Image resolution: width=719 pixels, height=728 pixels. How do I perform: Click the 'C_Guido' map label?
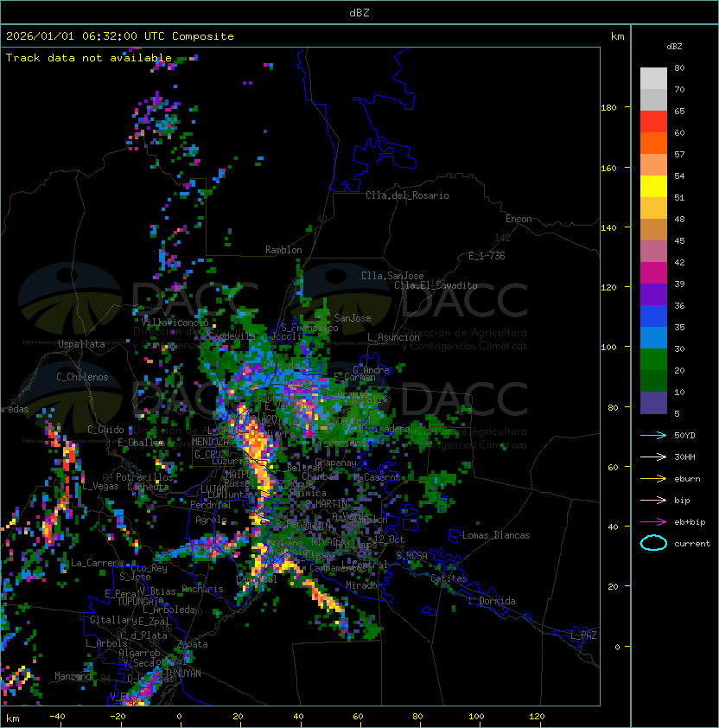click(105, 430)
